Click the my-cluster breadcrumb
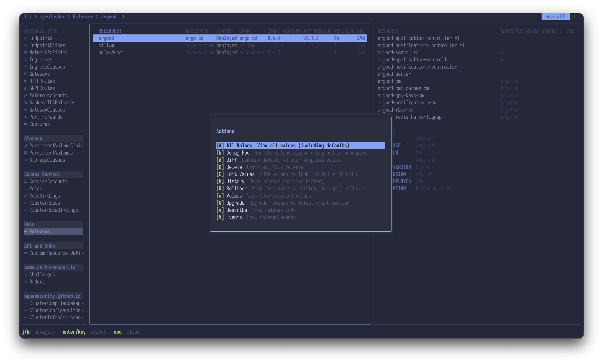603x364 pixels. click(x=52, y=17)
